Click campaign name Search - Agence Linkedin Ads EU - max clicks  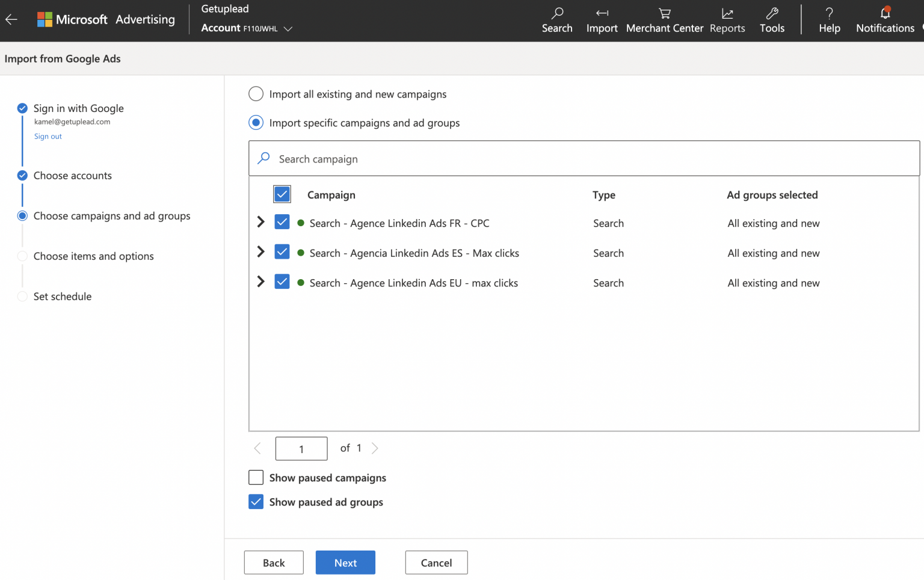pos(414,283)
